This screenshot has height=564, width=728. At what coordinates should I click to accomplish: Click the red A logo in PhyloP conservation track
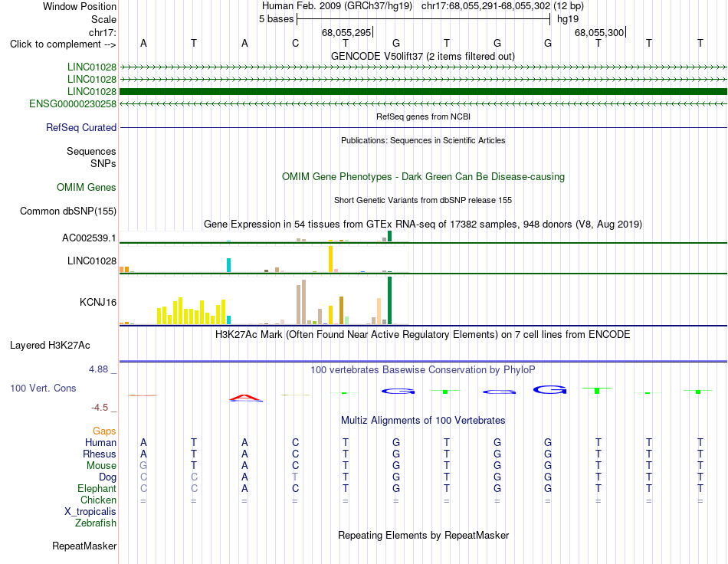246,398
